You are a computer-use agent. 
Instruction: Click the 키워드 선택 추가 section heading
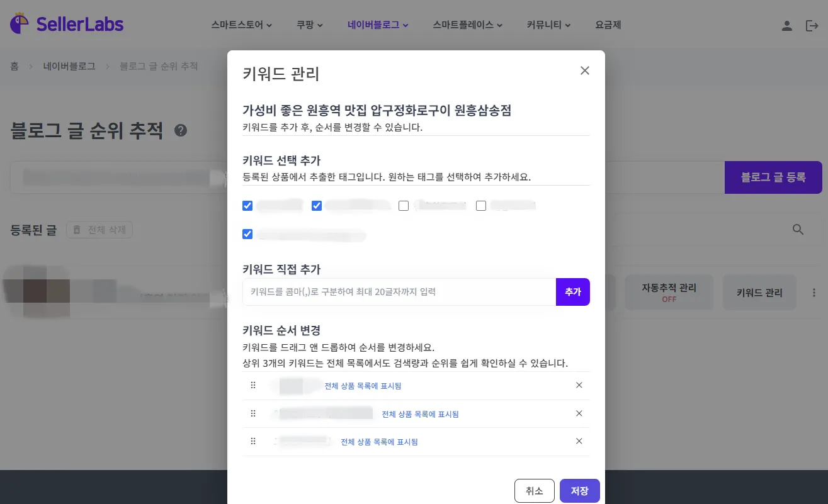(x=281, y=160)
